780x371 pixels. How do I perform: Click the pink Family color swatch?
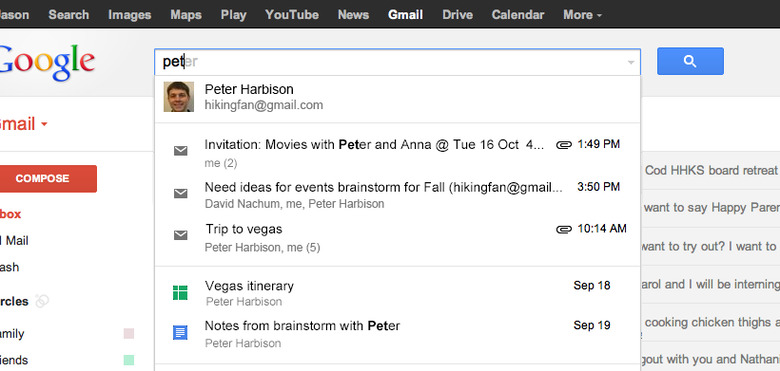pyautogui.click(x=129, y=334)
